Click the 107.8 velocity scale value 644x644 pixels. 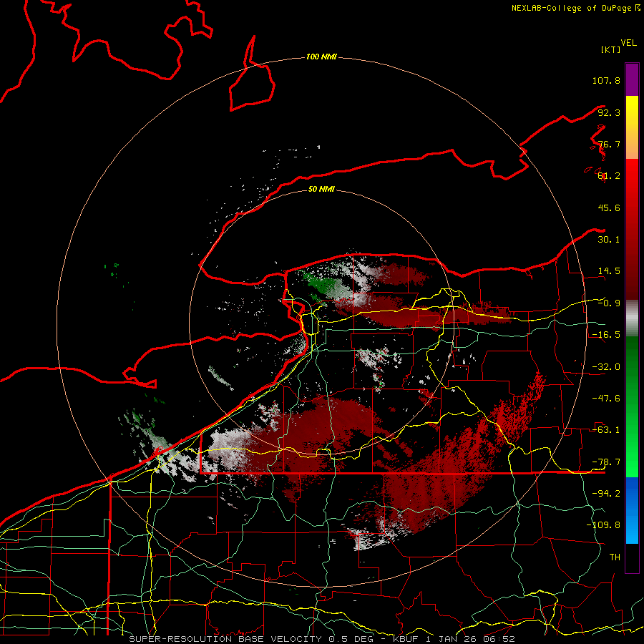[x=606, y=80]
